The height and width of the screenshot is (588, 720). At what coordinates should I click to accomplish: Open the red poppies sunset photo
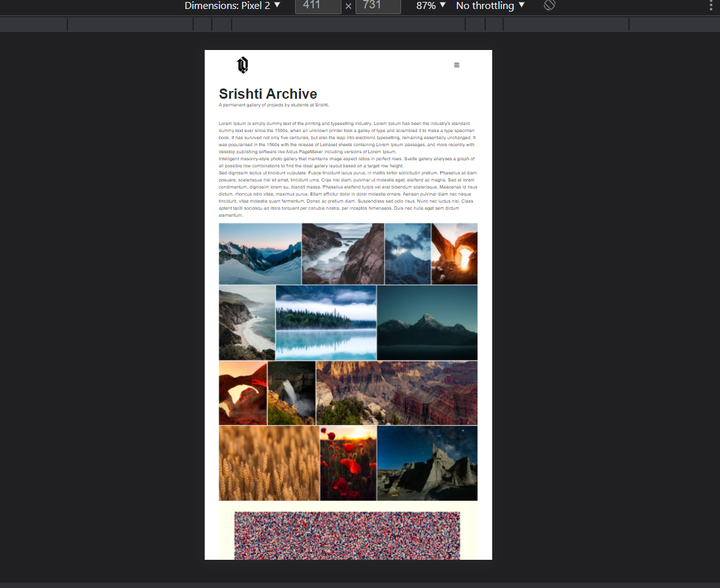348,463
